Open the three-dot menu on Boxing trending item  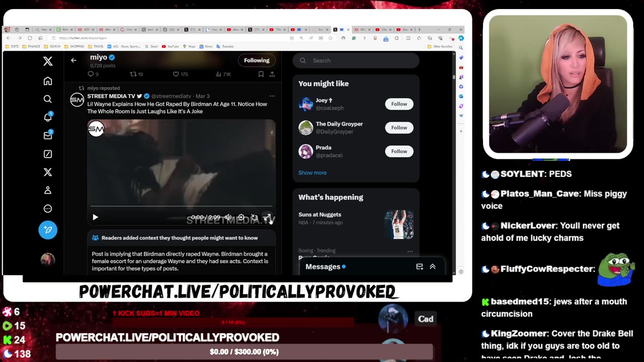[x=410, y=251]
